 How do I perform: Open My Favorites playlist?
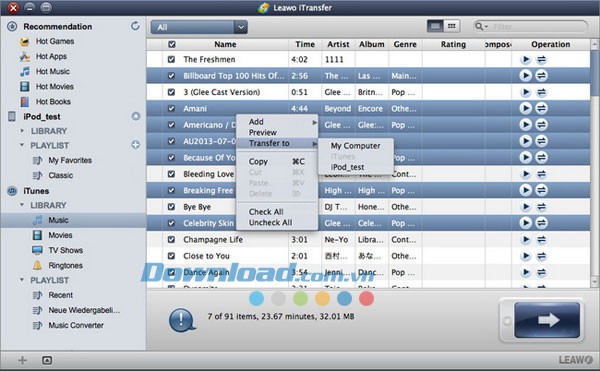tap(70, 160)
